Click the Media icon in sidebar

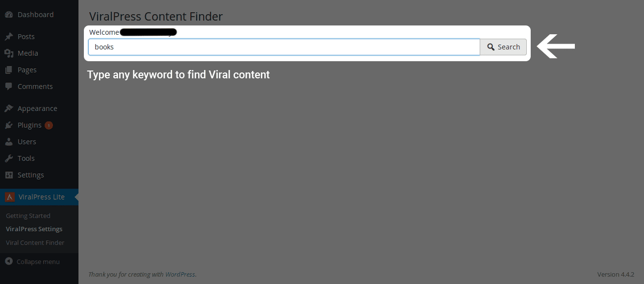9,53
